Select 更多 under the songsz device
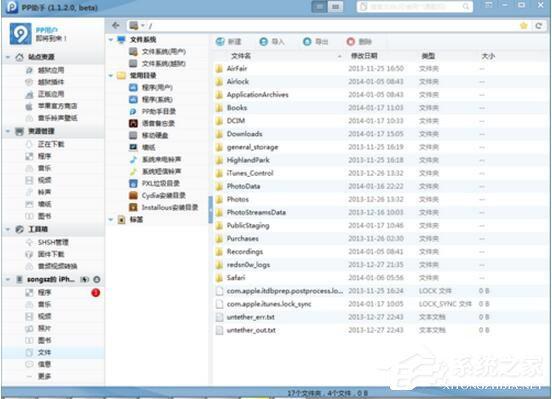This screenshot has height=399, width=552. [x=44, y=376]
